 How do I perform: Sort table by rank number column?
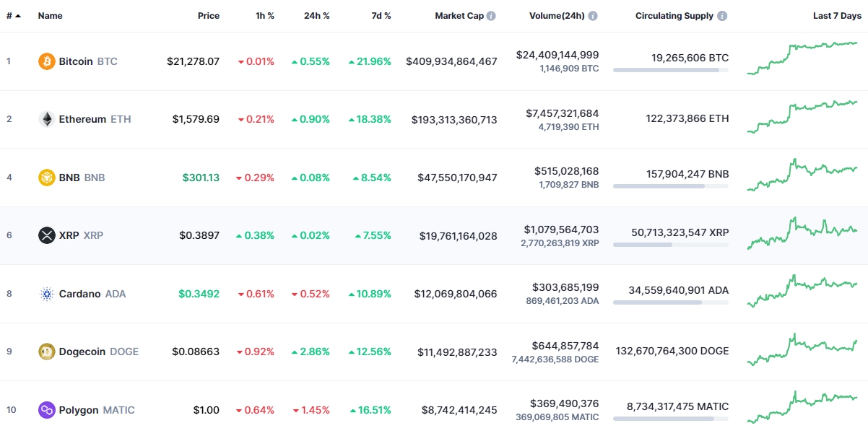tap(14, 16)
